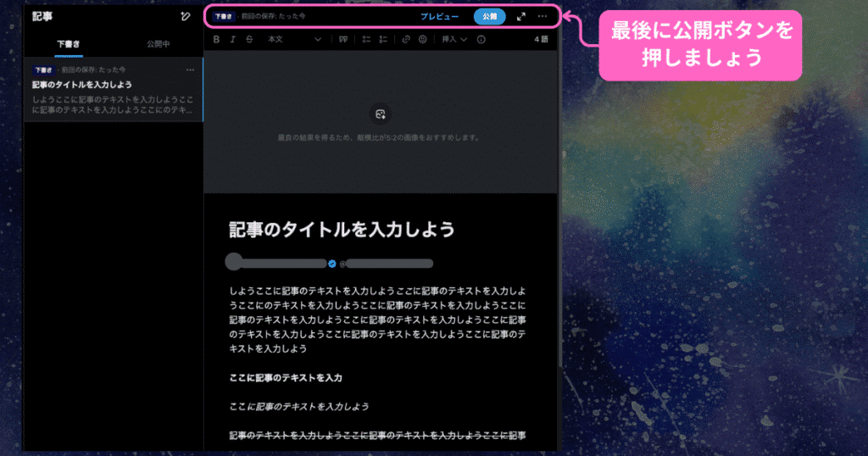
Task: Create a new article with the compose icon
Action: click(x=186, y=17)
